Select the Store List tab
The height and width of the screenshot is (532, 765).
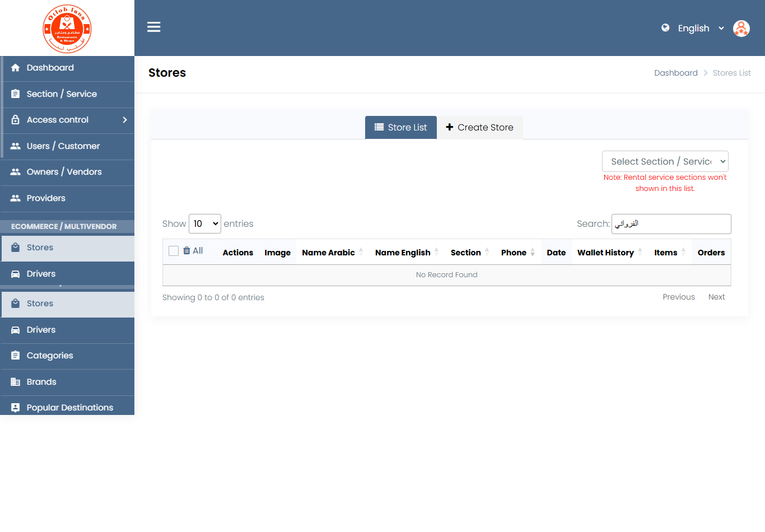401,128
